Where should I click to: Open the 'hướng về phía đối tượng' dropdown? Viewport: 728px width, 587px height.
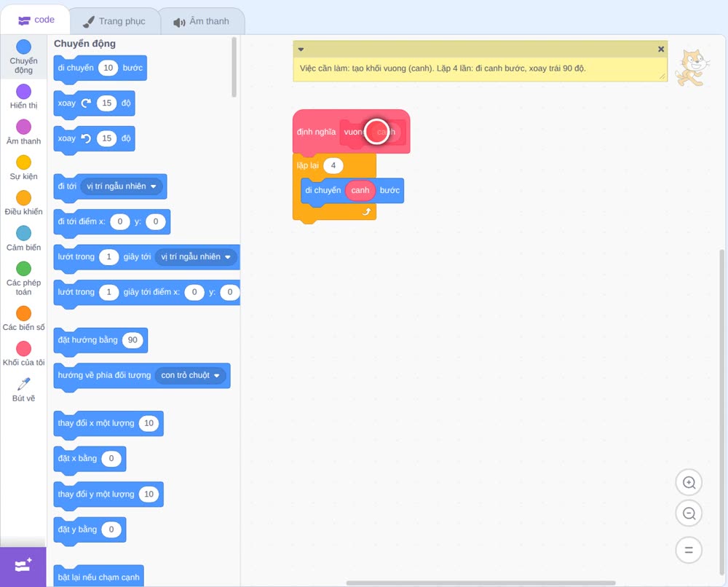point(190,375)
